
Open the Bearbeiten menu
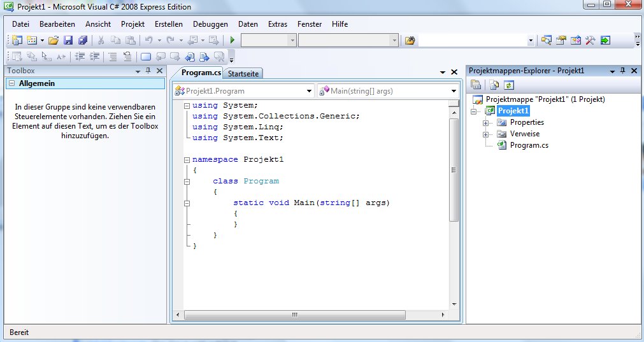point(57,24)
